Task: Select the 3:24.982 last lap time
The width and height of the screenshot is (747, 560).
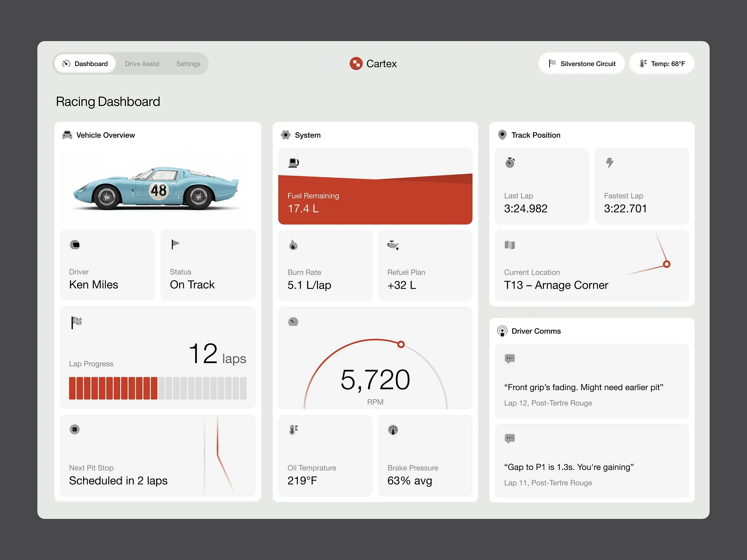Action: [x=526, y=209]
